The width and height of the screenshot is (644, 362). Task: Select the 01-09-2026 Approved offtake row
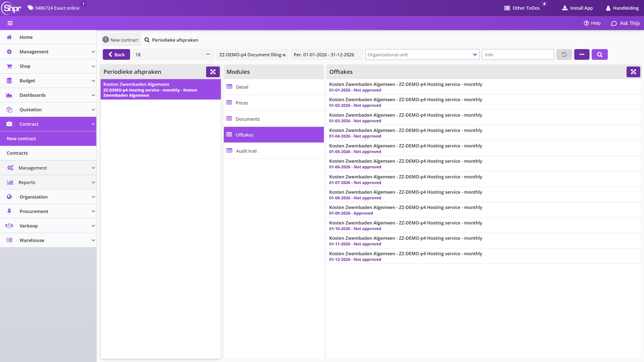tap(484, 210)
